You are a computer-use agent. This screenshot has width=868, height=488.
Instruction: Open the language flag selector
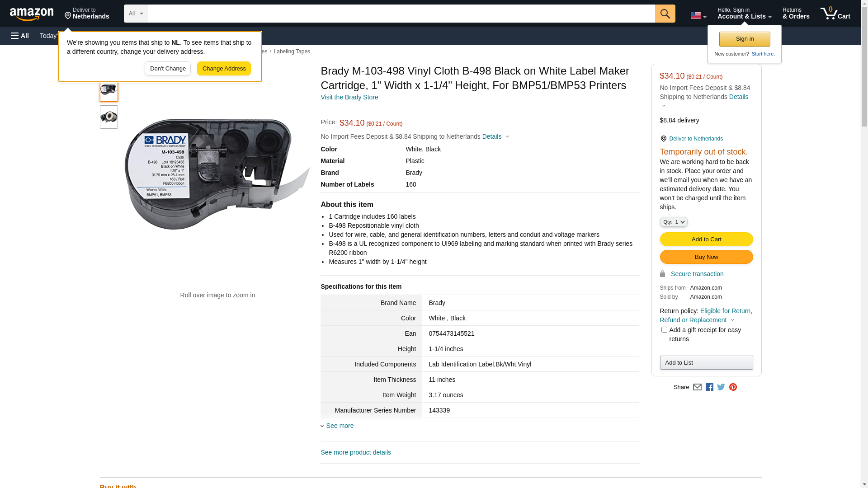point(698,15)
